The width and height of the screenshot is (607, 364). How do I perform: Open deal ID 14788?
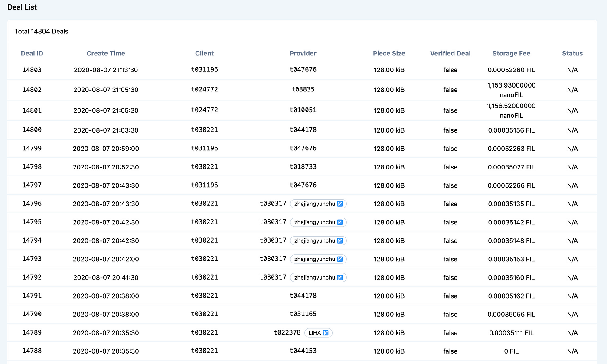[x=32, y=351]
